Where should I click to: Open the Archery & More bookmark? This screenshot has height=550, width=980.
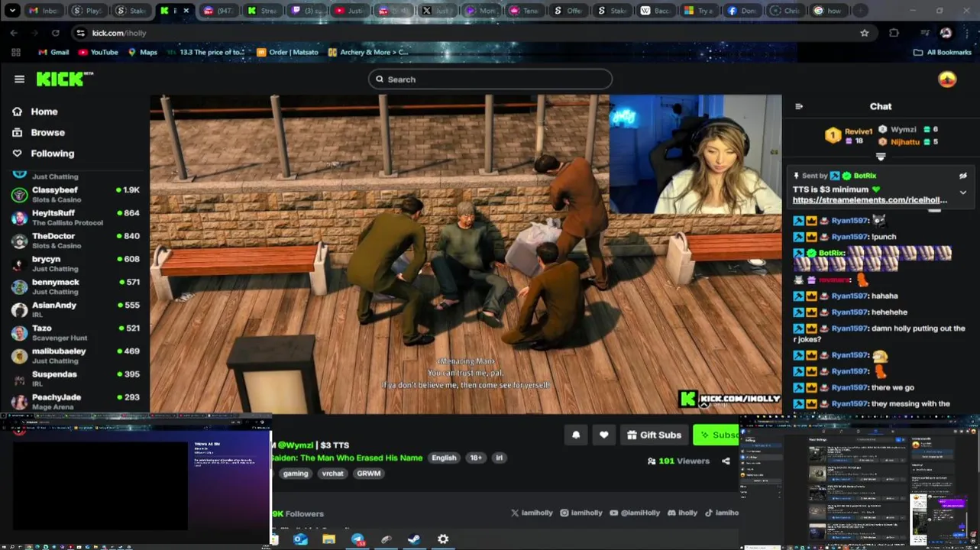(367, 52)
